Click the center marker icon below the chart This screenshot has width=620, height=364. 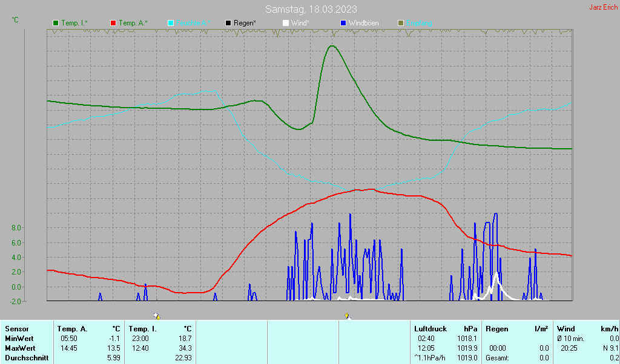click(347, 316)
